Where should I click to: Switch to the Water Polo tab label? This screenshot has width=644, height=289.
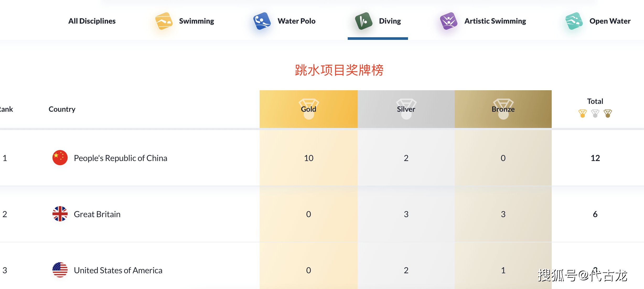(x=297, y=21)
